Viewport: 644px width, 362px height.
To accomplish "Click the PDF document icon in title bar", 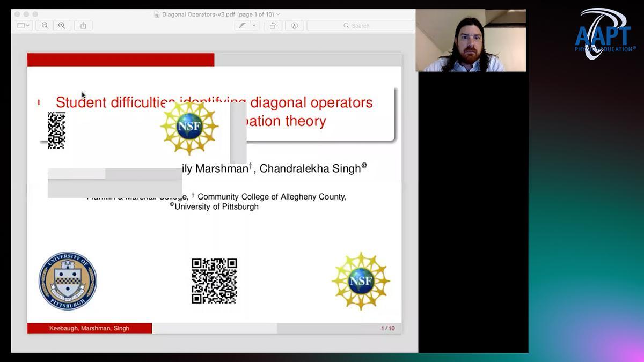I will [x=157, y=14].
